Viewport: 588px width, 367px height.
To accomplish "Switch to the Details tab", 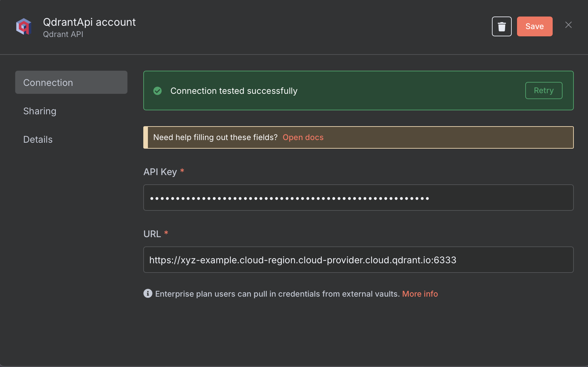I will tap(38, 139).
